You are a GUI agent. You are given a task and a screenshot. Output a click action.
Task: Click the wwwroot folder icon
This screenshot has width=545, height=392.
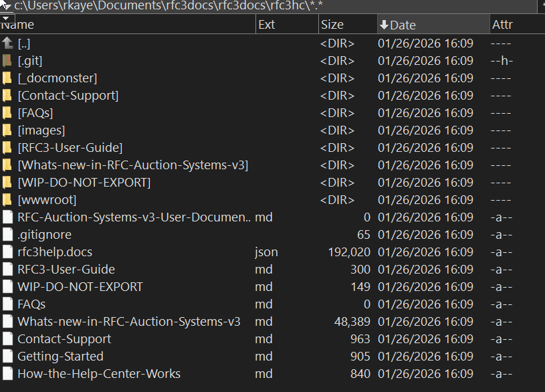click(7, 200)
